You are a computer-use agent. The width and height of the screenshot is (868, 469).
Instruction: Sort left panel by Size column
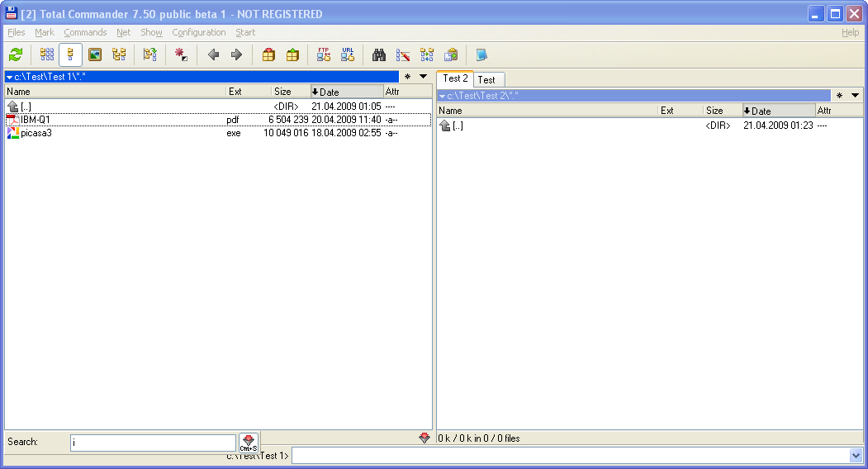pyautogui.click(x=291, y=92)
